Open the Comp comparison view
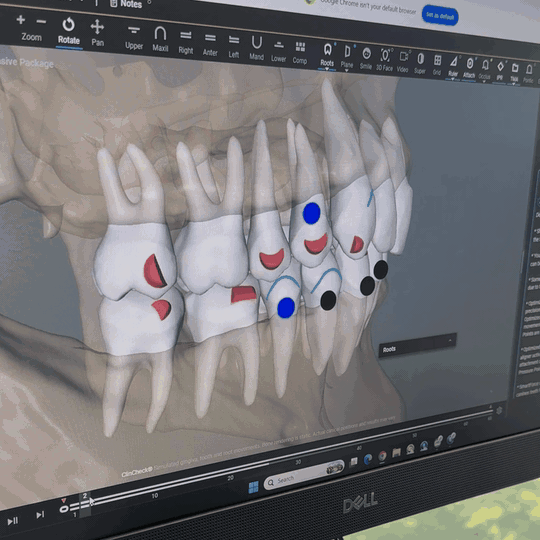This screenshot has width=540, height=540. coord(300,54)
